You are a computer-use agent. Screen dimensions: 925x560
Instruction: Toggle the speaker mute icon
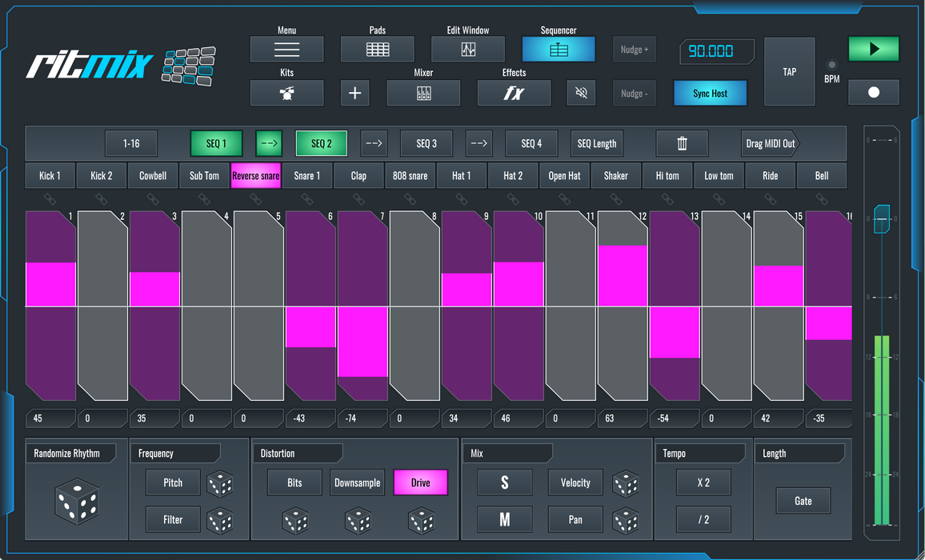pos(582,93)
